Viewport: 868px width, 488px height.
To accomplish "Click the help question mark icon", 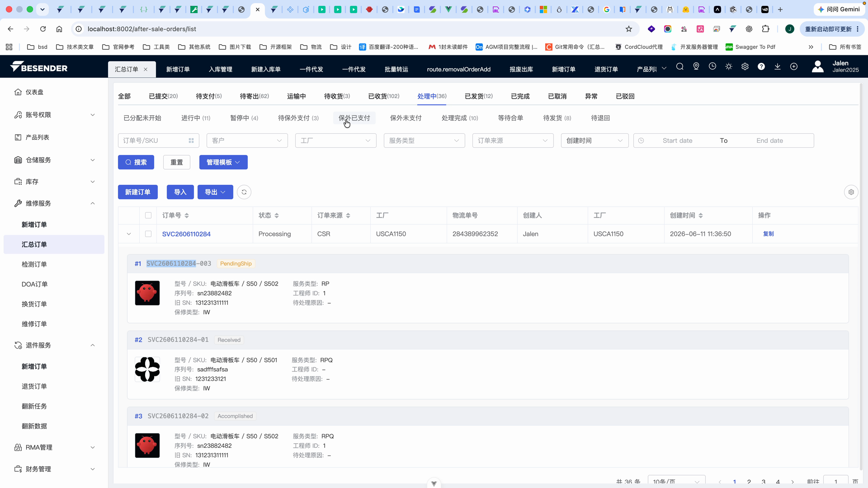I will click(761, 67).
